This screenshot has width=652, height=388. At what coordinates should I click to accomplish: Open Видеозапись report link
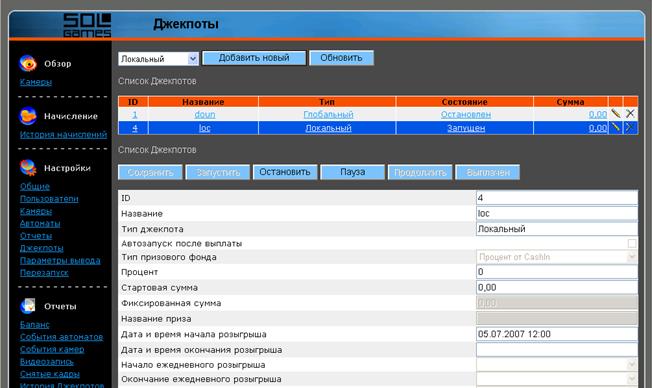coord(47,361)
